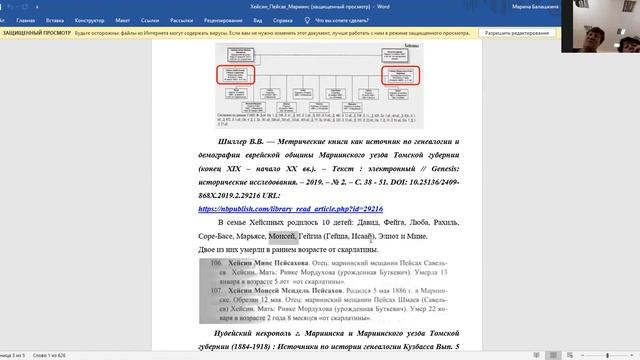
Task: Click the highlighted word Моисей
Action: [x=282, y=236]
